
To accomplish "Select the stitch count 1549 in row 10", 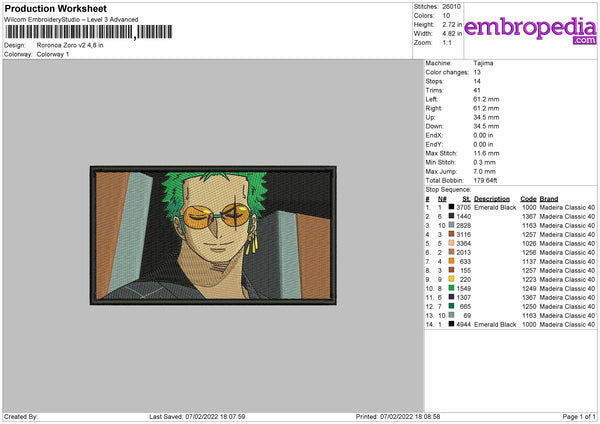I will coord(463,289).
